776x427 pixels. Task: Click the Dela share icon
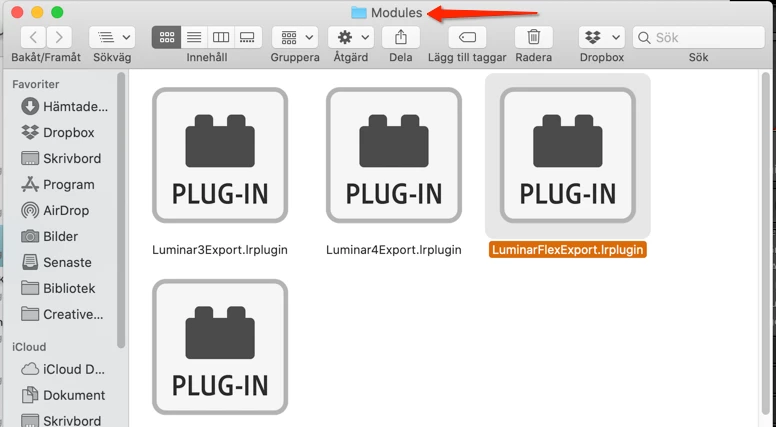pos(401,37)
